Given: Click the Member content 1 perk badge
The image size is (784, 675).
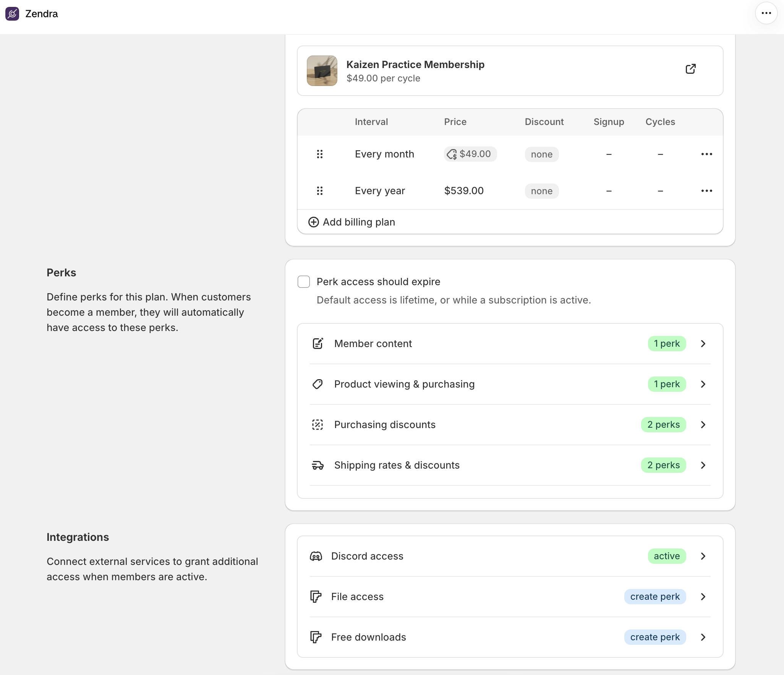Looking at the screenshot, I should pos(667,344).
